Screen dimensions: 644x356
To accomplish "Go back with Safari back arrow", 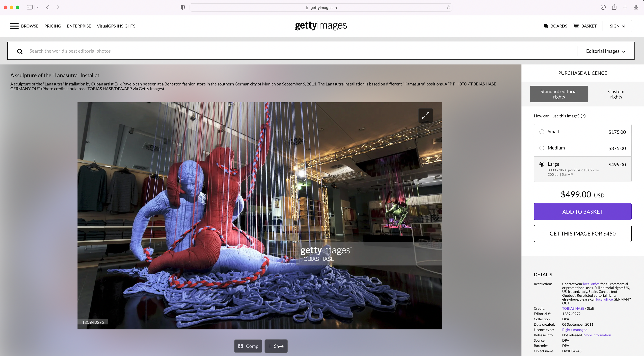I will [x=47, y=7].
